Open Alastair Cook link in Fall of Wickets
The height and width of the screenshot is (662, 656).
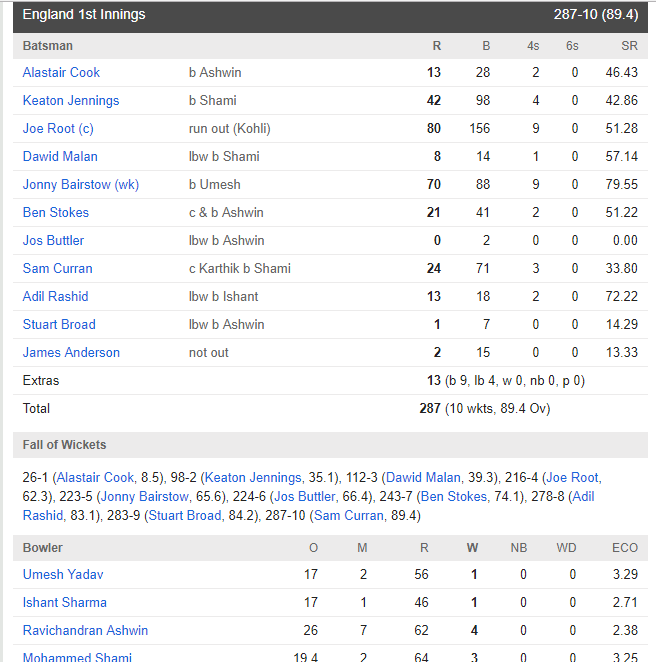[95, 478]
